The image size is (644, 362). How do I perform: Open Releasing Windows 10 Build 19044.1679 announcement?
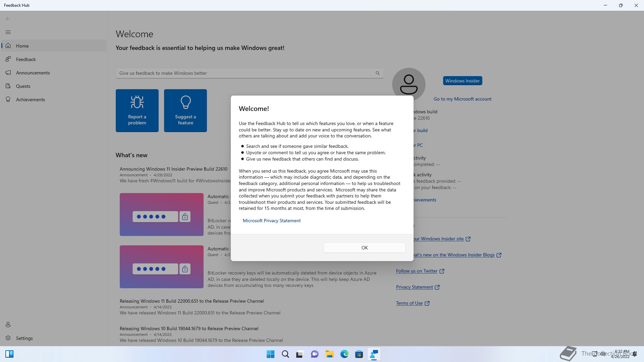point(189,328)
